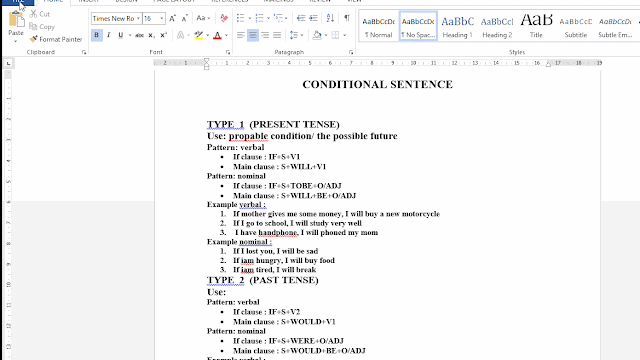Image resolution: width=640 pixels, height=360 pixels.
Task: Click the underlined word 'handphone'
Action: [x=278, y=233]
